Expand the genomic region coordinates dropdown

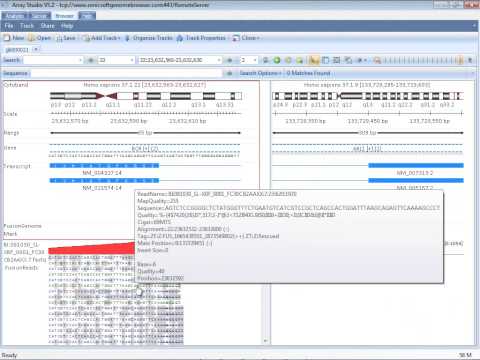219,60
